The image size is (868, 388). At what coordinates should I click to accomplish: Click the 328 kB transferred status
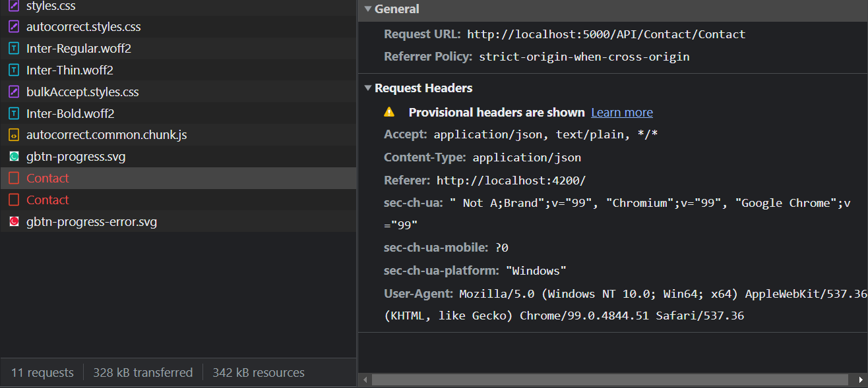point(143,373)
